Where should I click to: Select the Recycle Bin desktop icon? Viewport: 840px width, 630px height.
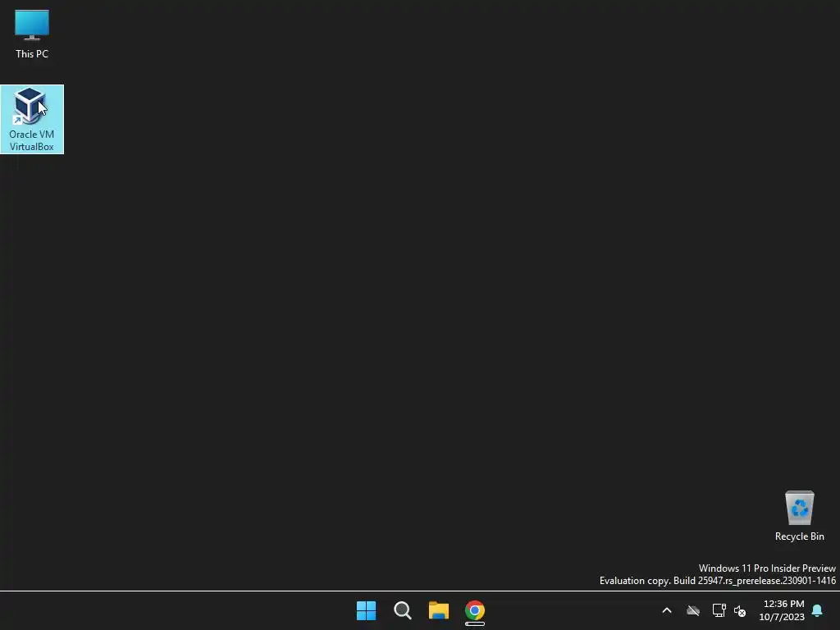point(799,516)
